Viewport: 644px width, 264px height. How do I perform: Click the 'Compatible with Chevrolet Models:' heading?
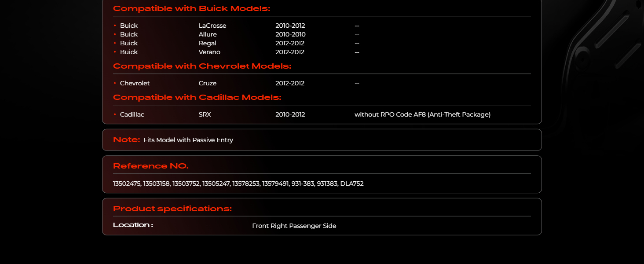click(x=202, y=66)
